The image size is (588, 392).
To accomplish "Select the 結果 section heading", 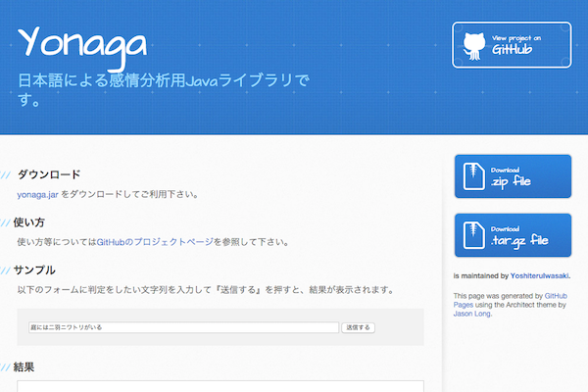I will click(24, 367).
